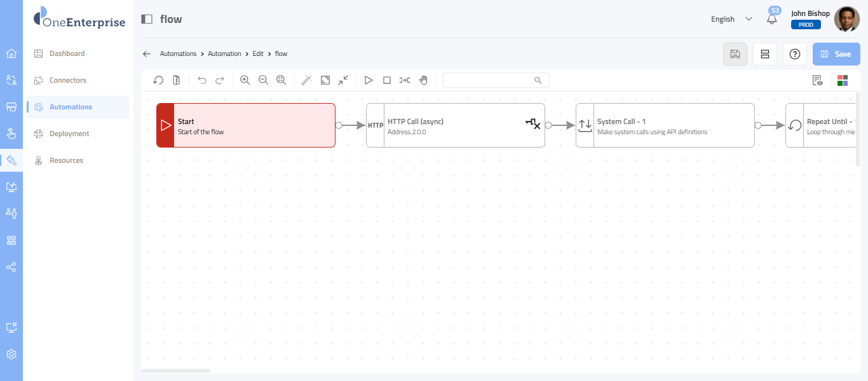Click the undo arrow in toolbar
Screen dimensions: 868x381
(x=202, y=80)
